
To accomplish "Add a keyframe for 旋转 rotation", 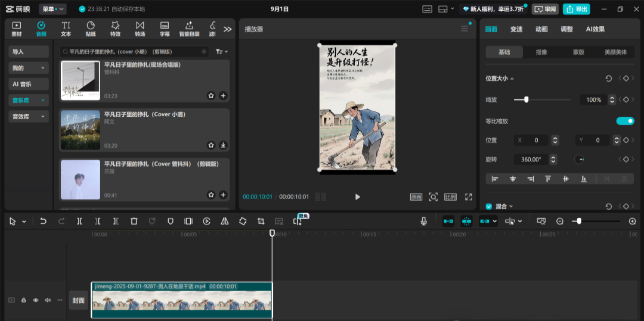I will (x=626, y=160).
